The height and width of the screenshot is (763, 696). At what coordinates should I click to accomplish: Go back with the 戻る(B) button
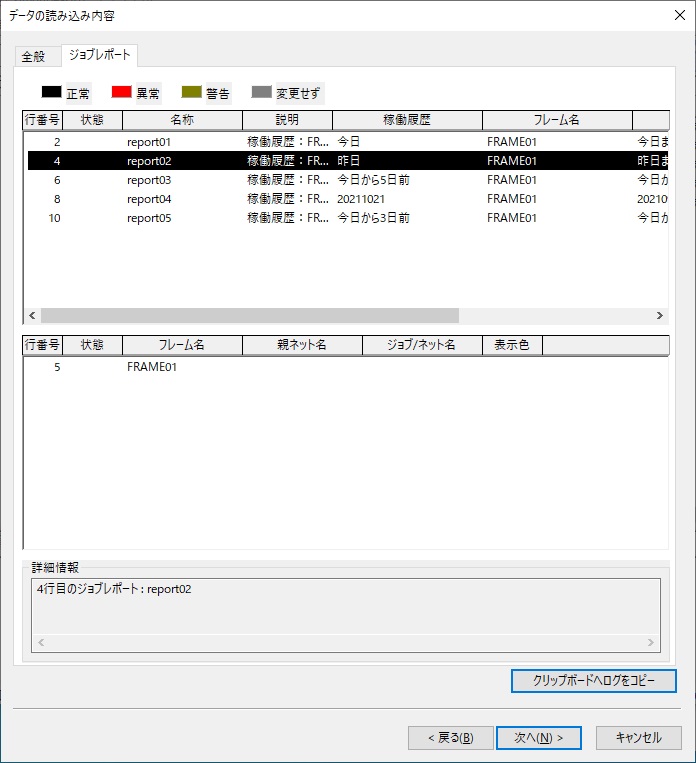[x=451, y=738]
